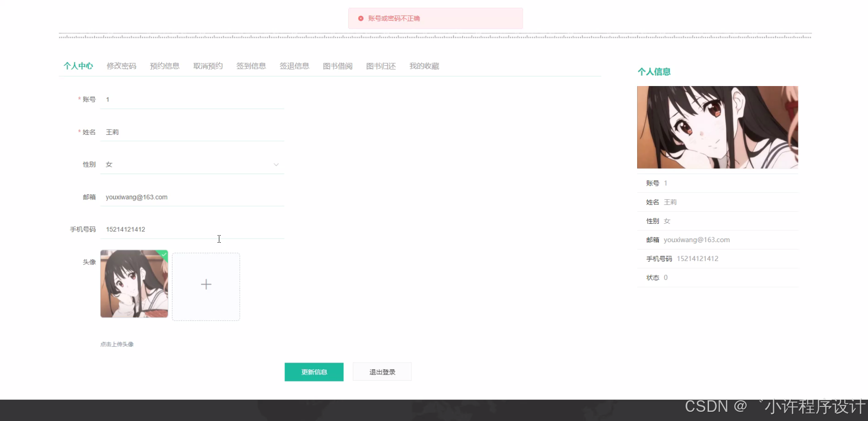The height and width of the screenshot is (421, 868).
Task: Switch to the 图书借阅 tab
Action: coord(338,66)
